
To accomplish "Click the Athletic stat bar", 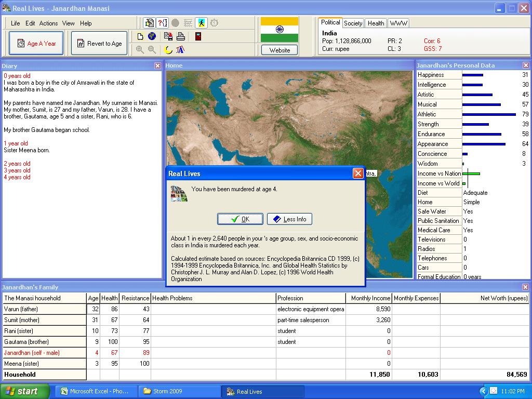I will point(489,114).
